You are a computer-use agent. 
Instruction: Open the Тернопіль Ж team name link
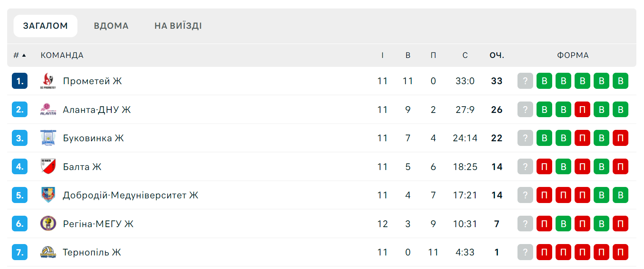tap(92, 253)
